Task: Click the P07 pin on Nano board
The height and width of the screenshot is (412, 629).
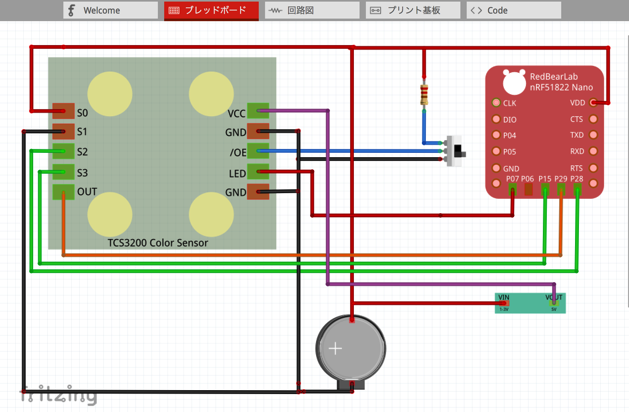Action: (x=512, y=189)
